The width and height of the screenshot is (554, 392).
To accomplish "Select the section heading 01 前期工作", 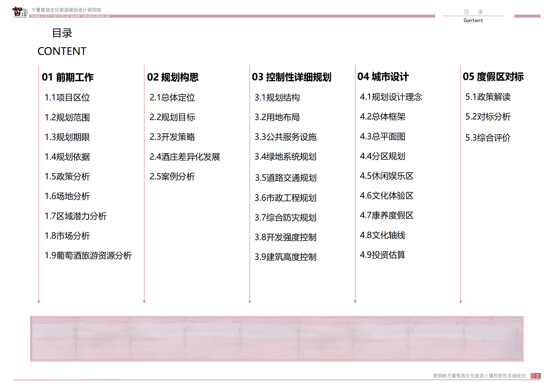I will point(68,78).
